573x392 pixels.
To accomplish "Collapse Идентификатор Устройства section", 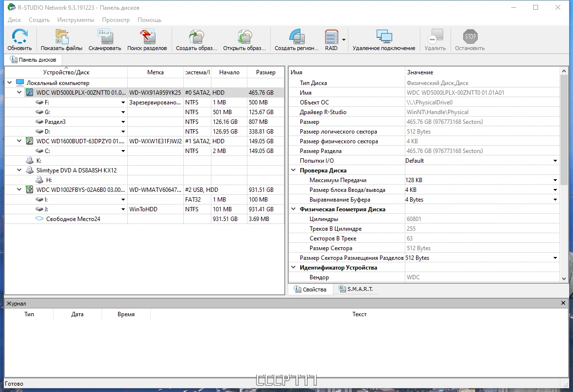I will (293, 267).
